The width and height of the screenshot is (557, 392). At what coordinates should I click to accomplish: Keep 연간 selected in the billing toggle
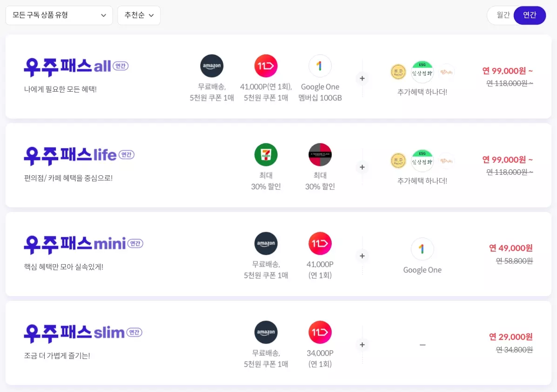(530, 15)
